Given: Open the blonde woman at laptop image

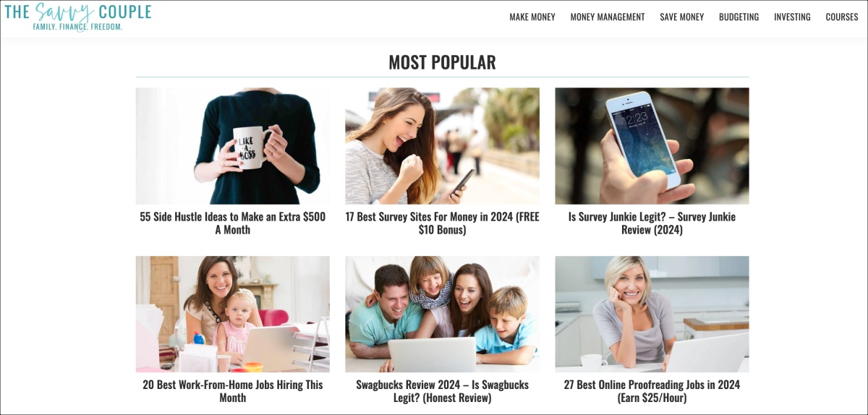Looking at the screenshot, I should tap(652, 314).
